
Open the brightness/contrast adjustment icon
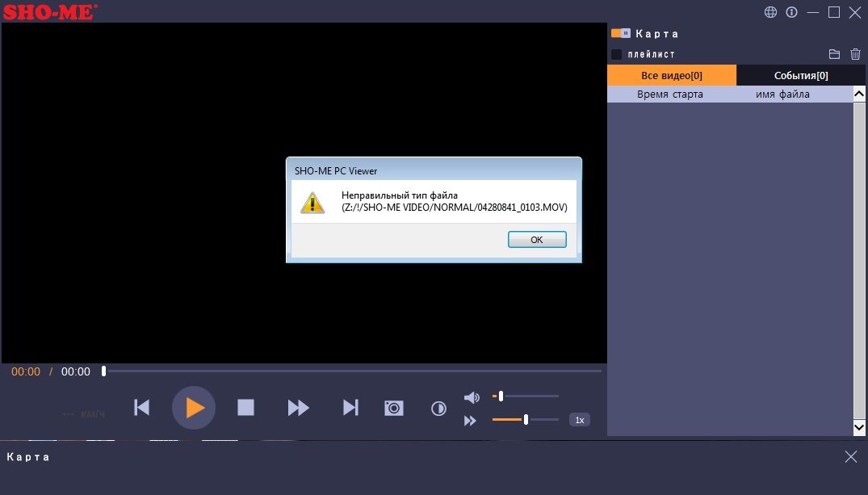(x=438, y=409)
